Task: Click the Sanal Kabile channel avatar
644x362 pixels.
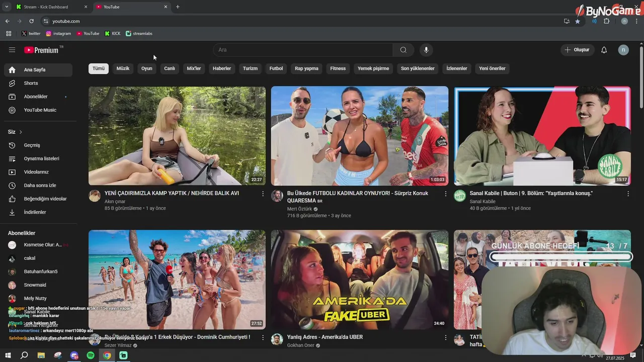Action: tap(460, 196)
